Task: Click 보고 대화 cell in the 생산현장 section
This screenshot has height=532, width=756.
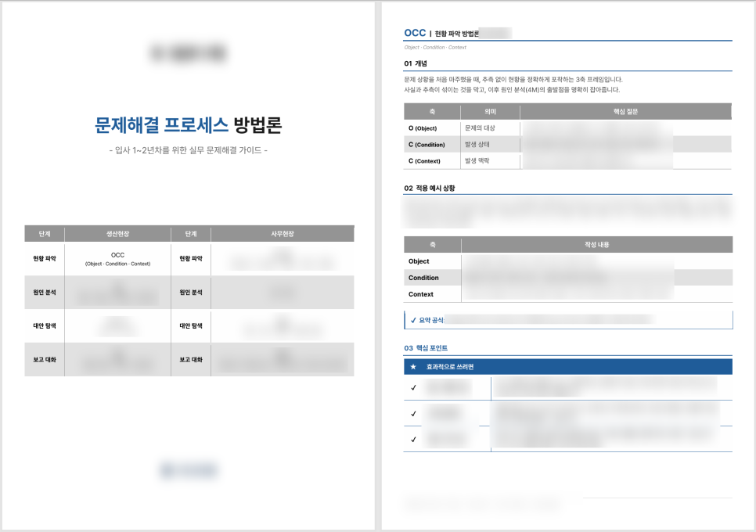Action: (x=45, y=359)
